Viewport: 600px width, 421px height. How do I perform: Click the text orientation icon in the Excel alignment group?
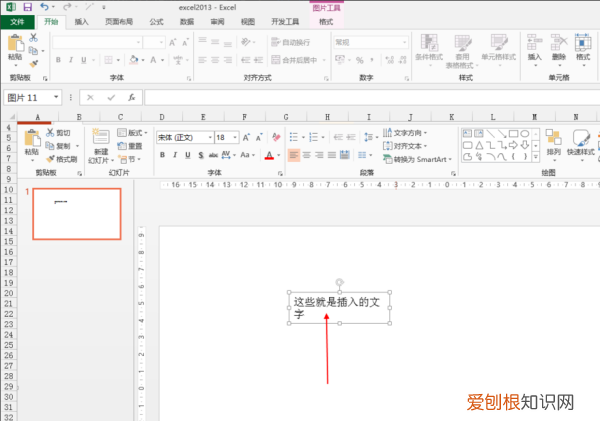click(245, 42)
